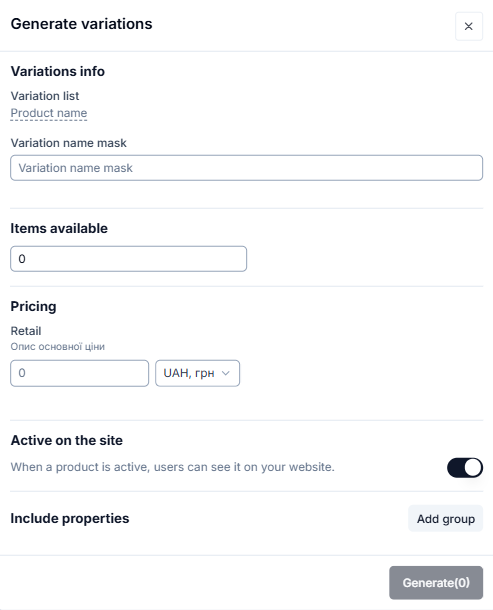493x610 pixels.
Task: Click the Add group button
Action: pyautogui.click(x=446, y=519)
